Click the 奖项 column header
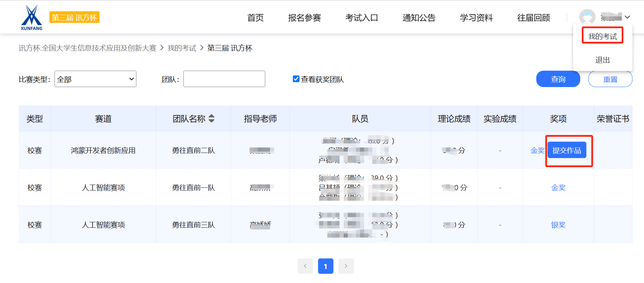Screen dimensions: 644x283 (558, 118)
